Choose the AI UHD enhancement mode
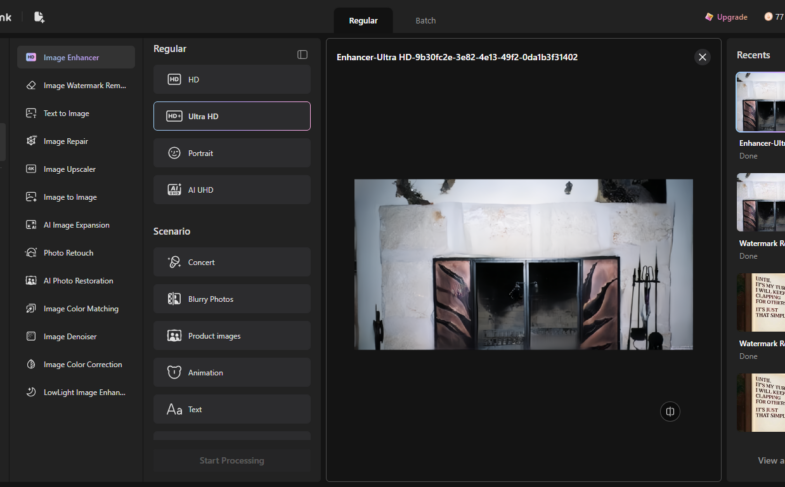The width and height of the screenshot is (785, 487). coord(232,190)
